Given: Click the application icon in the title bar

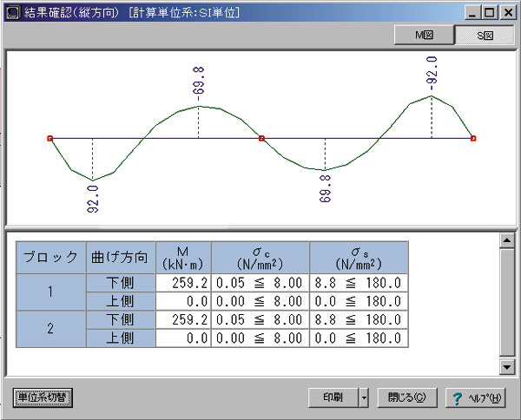Looking at the screenshot, I should (11, 12).
